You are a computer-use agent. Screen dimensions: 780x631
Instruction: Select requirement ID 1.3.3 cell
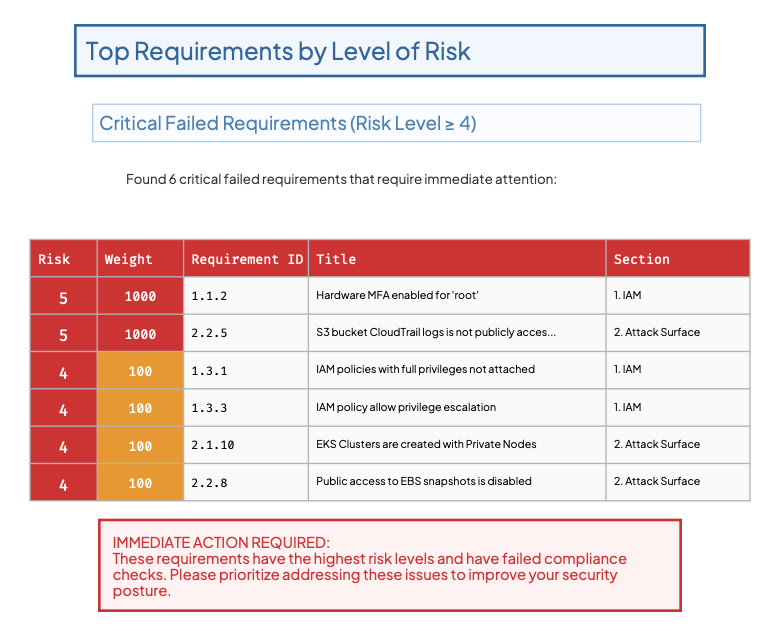pyautogui.click(x=246, y=408)
